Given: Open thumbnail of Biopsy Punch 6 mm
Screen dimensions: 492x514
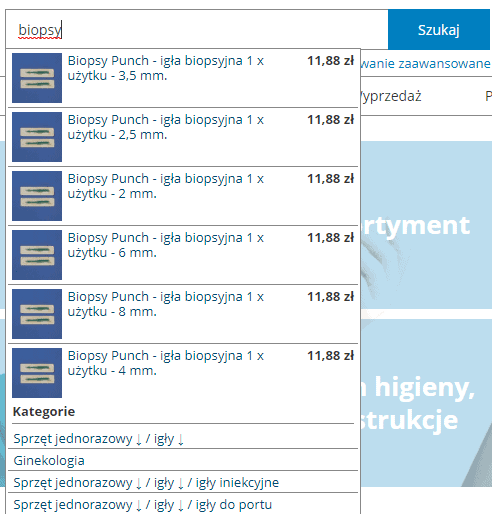Looking at the screenshot, I should point(37,255).
